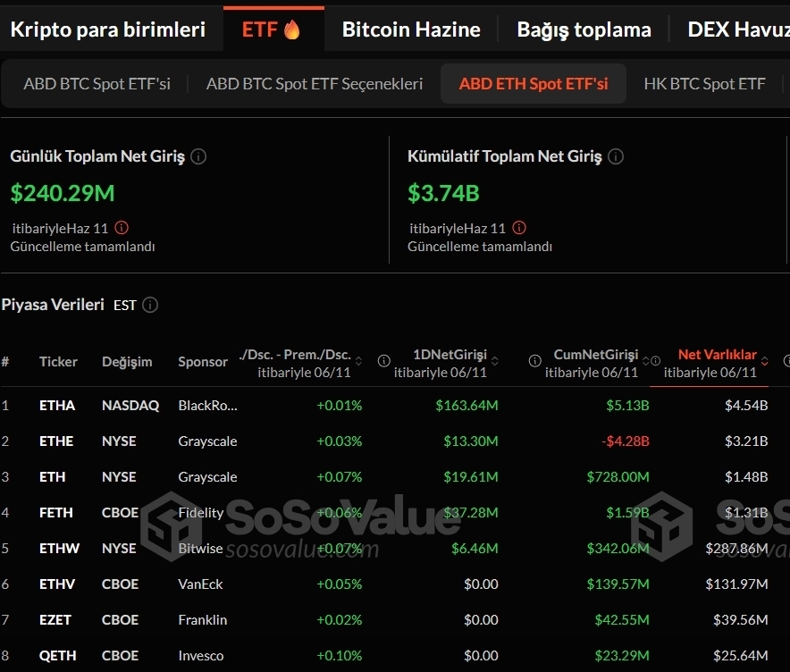Open info icon next to EST label
Screen dimensions: 790x672
150,305
